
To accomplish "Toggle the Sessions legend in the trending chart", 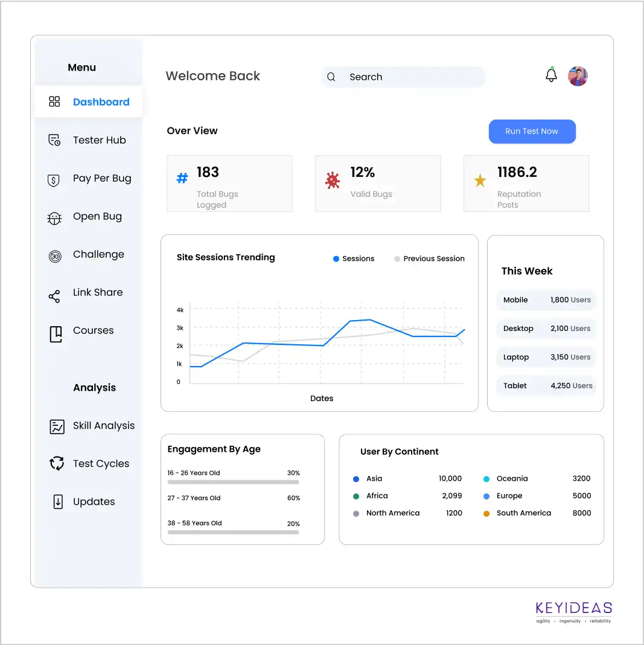I will point(354,258).
